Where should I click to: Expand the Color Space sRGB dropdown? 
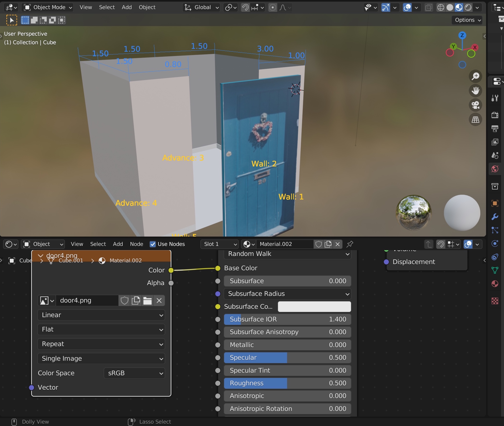(134, 373)
